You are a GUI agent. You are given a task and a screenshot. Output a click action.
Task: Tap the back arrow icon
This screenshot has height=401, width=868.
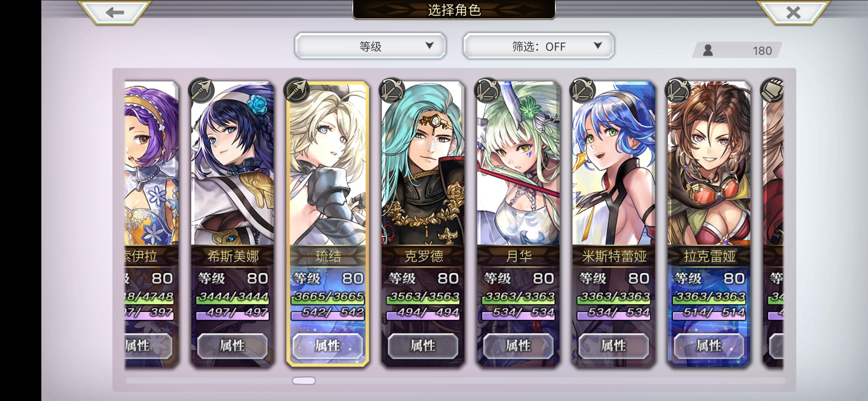coord(115,13)
